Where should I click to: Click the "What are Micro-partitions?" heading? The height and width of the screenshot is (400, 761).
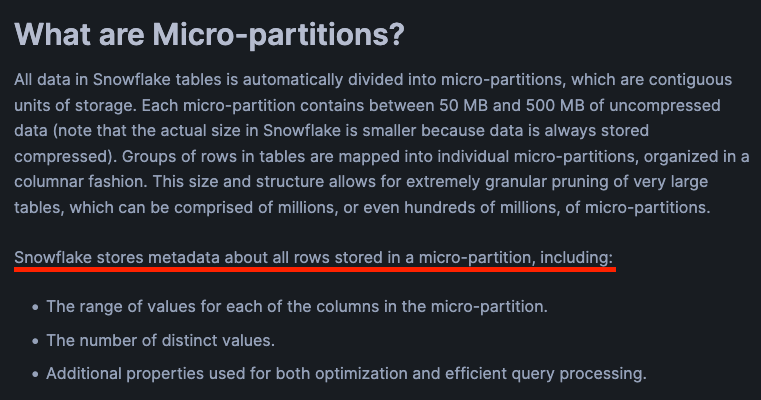click(210, 35)
